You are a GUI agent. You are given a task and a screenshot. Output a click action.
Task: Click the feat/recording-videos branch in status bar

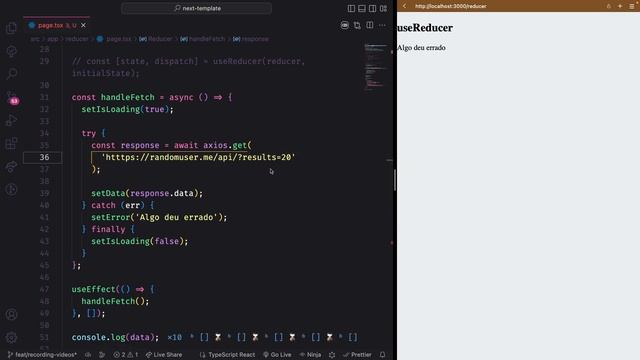42,355
